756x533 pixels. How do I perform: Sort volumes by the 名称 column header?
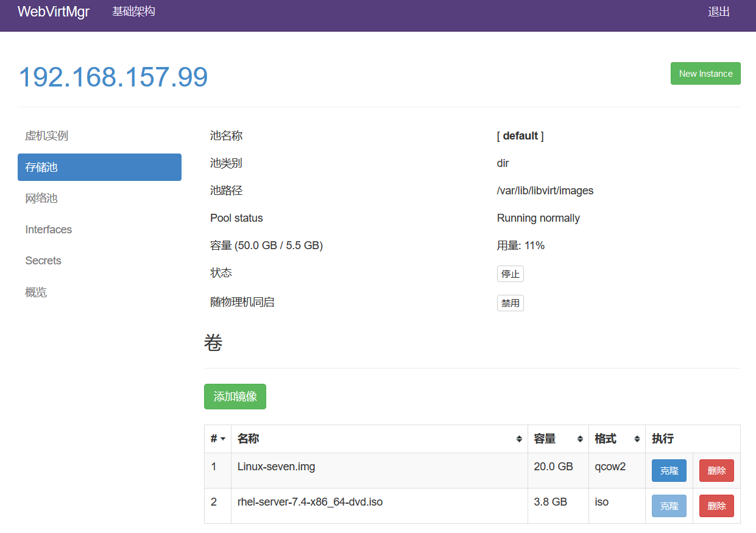coord(380,439)
